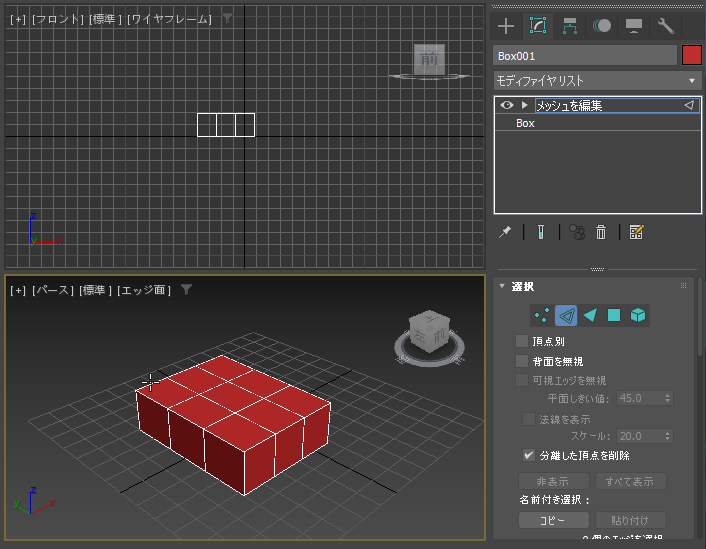Select Vertex sub-object level icon
The width and height of the screenshot is (706, 549).
coord(542,315)
